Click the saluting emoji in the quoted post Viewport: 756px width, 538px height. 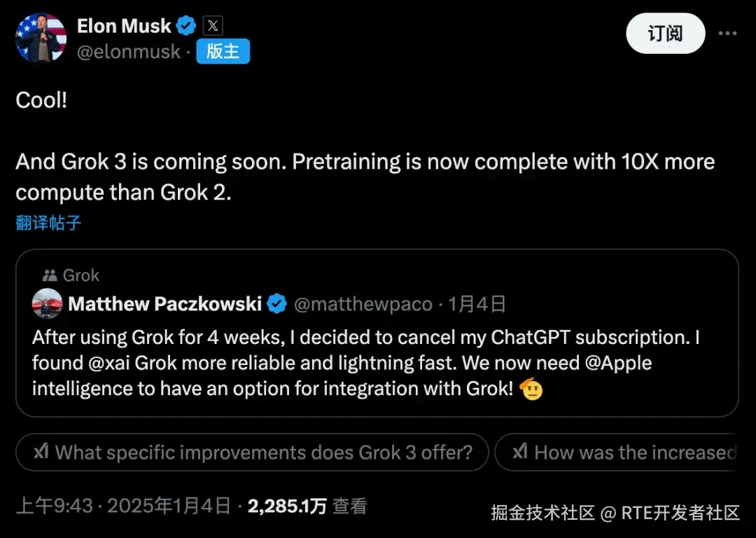pos(532,389)
